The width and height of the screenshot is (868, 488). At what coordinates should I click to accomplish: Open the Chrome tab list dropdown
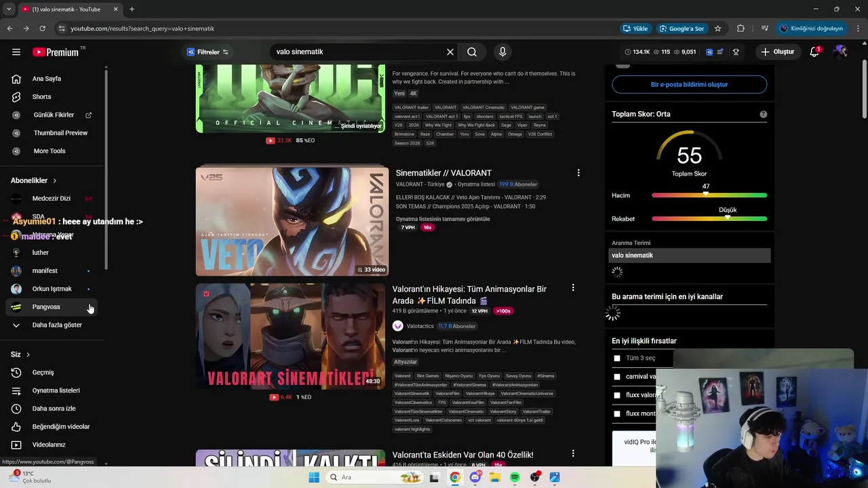[9, 9]
